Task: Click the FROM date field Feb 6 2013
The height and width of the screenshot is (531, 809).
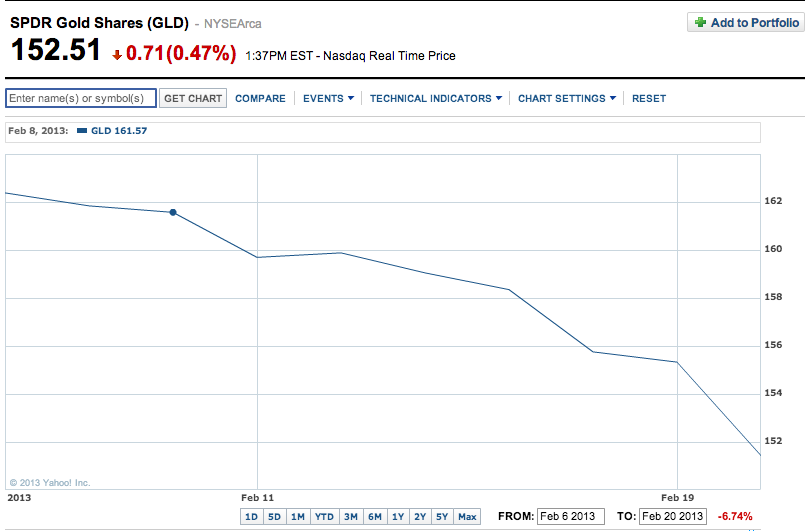Action: point(570,516)
